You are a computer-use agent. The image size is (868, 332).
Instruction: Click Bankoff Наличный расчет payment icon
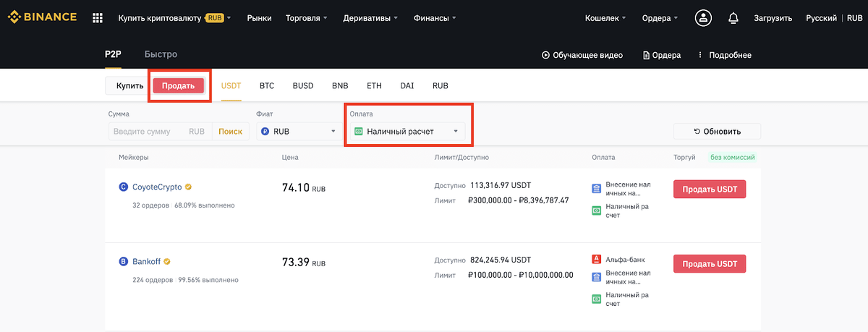click(597, 299)
